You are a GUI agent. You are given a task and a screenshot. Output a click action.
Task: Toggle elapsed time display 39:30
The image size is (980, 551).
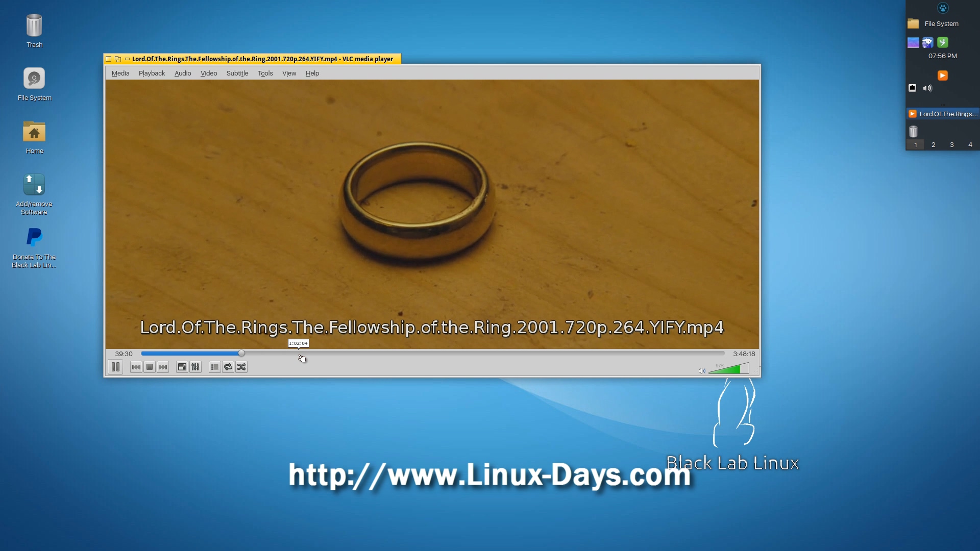(x=124, y=354)
